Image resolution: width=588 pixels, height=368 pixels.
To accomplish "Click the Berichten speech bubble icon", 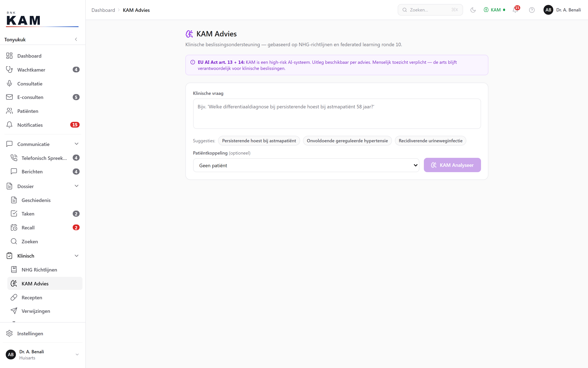I will point(14,172).
